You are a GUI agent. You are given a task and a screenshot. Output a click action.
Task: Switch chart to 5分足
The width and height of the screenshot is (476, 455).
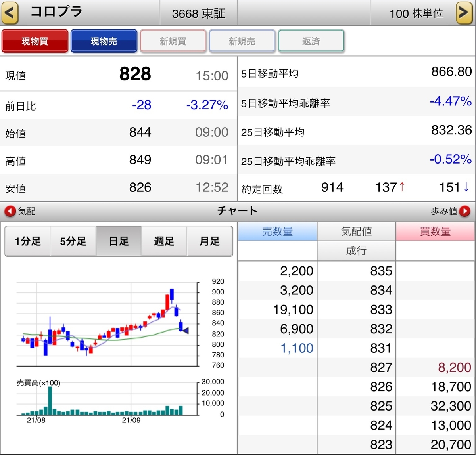(x=73, y=241)
